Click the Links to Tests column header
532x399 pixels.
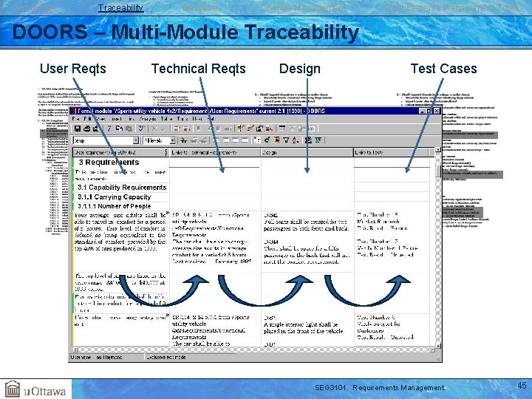[391, 152]
